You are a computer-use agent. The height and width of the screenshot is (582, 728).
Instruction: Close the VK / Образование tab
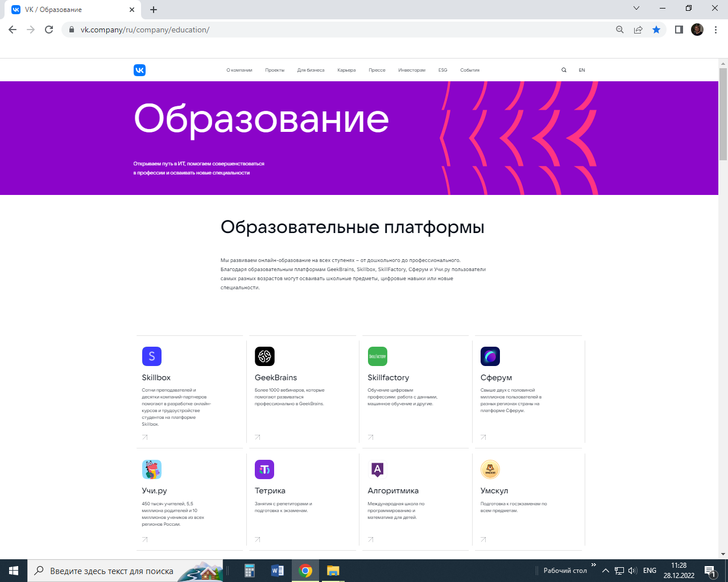tap(132, 10)
